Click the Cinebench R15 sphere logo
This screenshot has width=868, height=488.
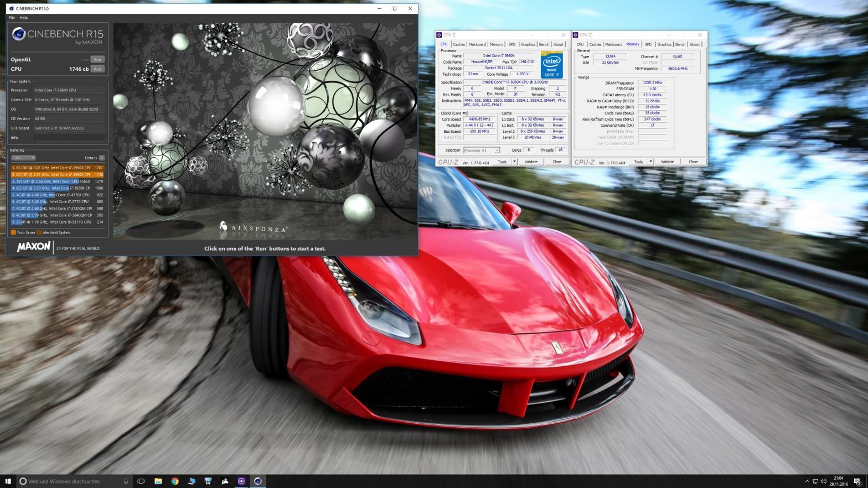pyautogui.click(x=19, y=34)
